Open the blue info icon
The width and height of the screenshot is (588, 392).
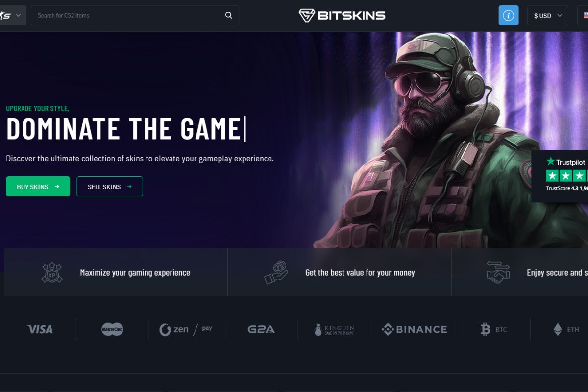(509, 15)
